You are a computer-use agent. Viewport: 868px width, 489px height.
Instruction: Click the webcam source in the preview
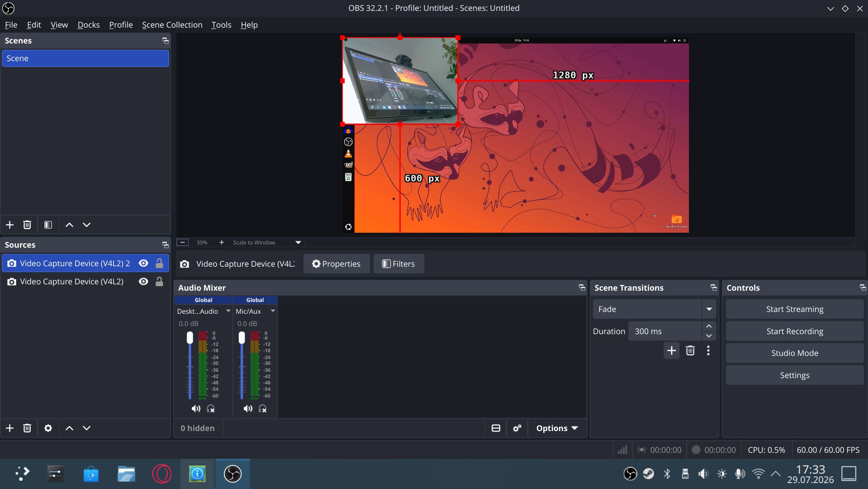400,81
